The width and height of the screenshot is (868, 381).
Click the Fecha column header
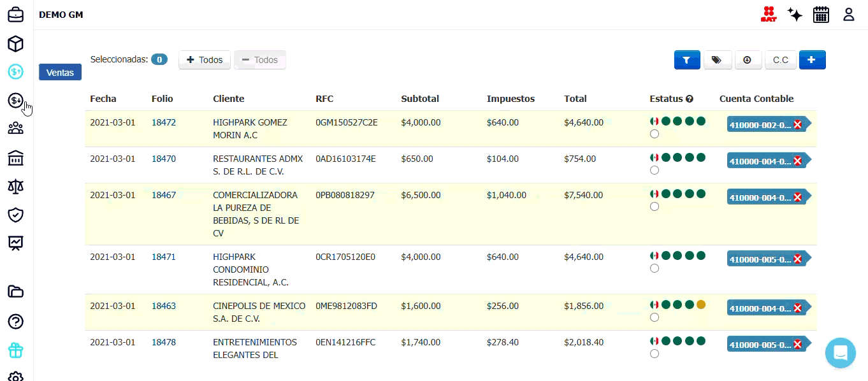(103, 99)
